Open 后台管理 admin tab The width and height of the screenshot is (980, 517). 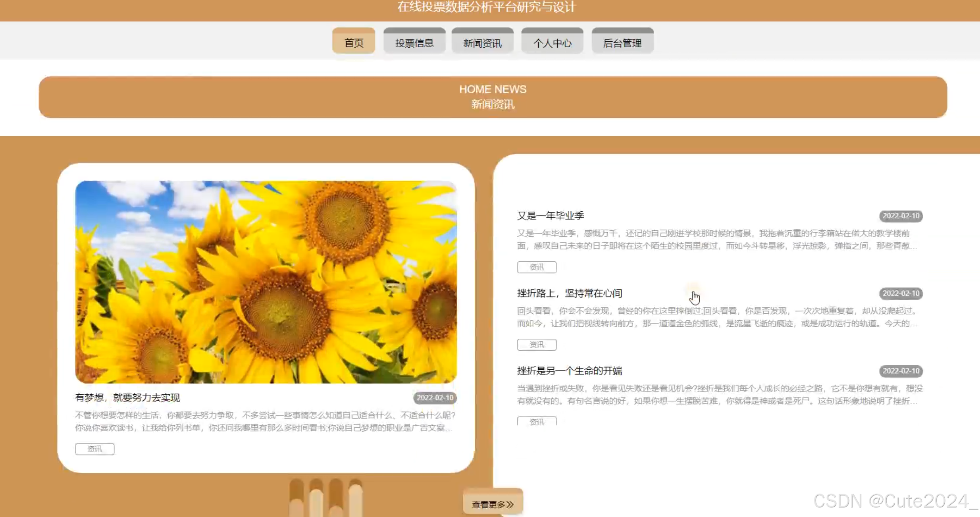pyautogui.click(x=622, y=42)
